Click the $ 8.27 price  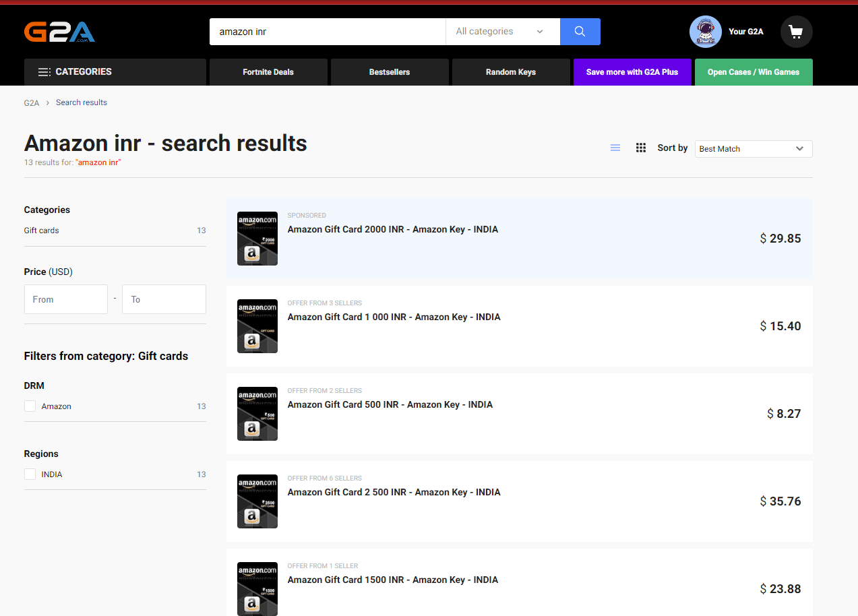point(784,414)
